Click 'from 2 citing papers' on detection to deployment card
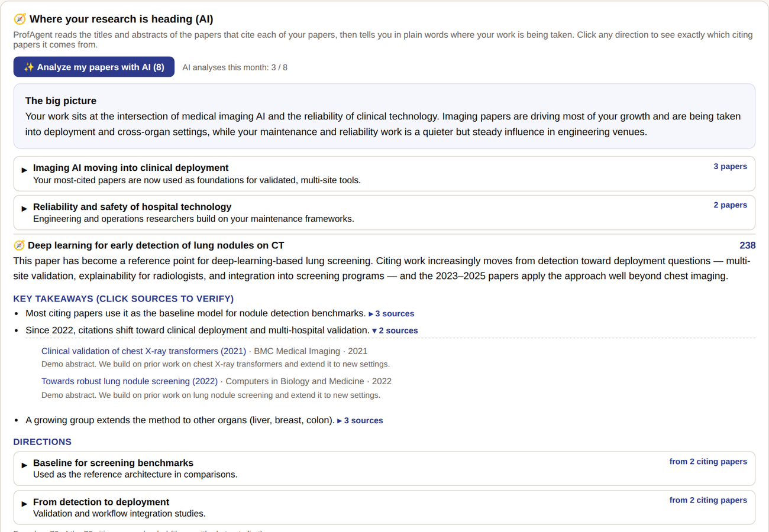 [708, 500]
